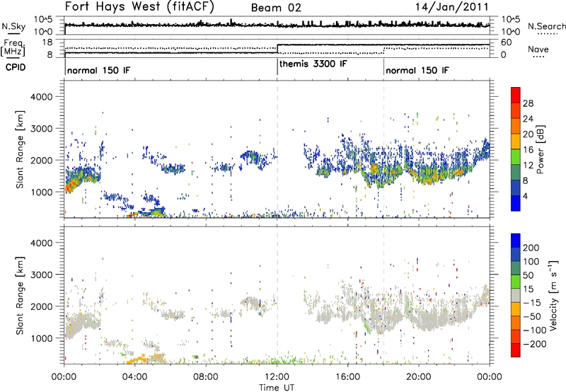Select the "N.Search" legend label

pyautogui.click(x=546, y=26)
